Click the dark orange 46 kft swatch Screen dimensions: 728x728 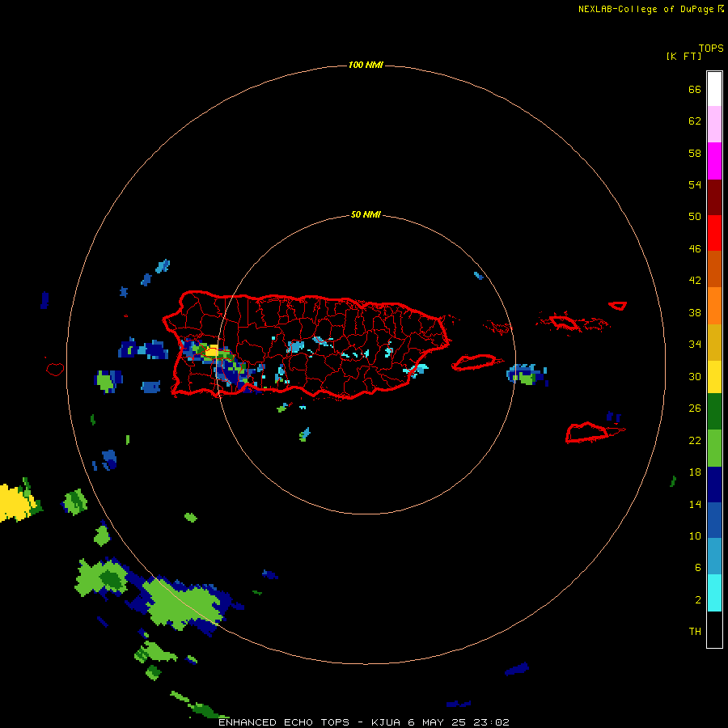(x=714, y=269)
